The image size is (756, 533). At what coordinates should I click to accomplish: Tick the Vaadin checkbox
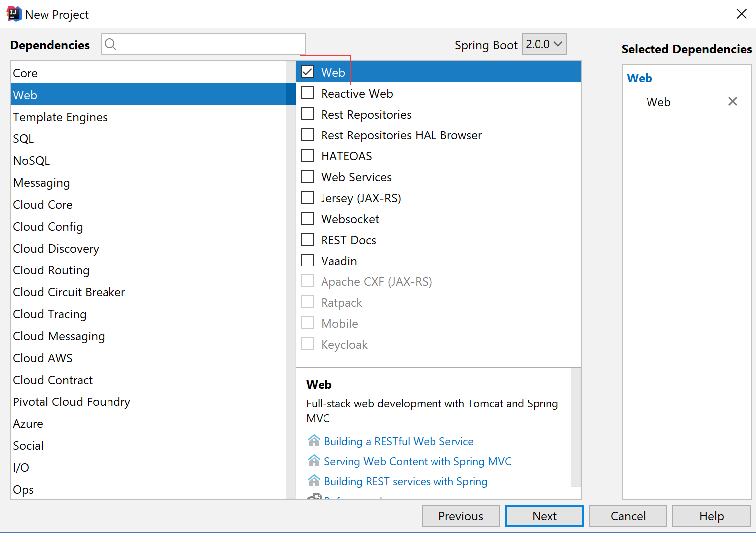pyautogui.click(x=308, y=261)
